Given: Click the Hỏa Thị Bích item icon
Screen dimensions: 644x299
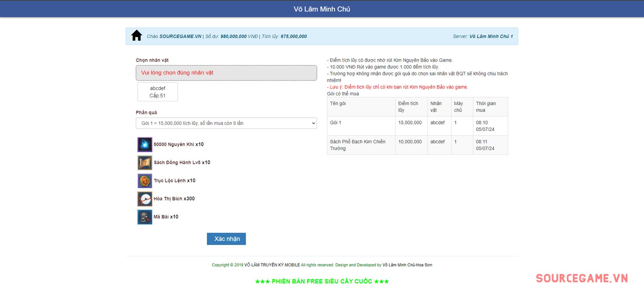Looking at the screenshot, I should click(x=145, y=199).
